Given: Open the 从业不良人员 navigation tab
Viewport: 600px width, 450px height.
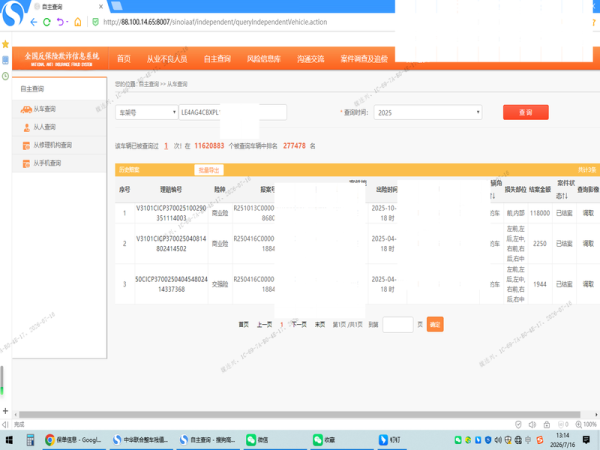Looking at the screenshot, I should [167, 59].
